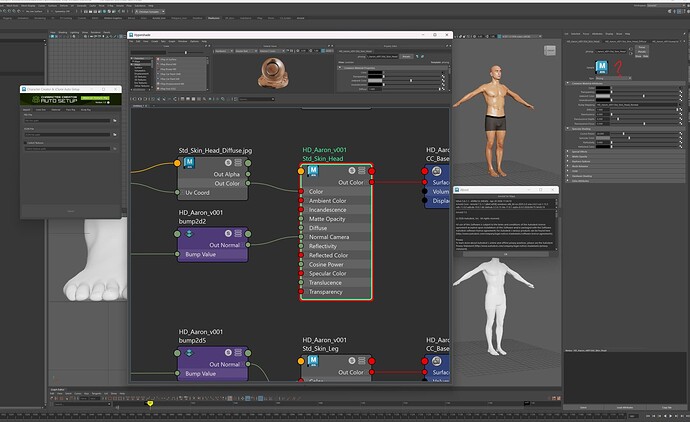Expand Special Effects section in Attribute Editor

click(568, 151)
